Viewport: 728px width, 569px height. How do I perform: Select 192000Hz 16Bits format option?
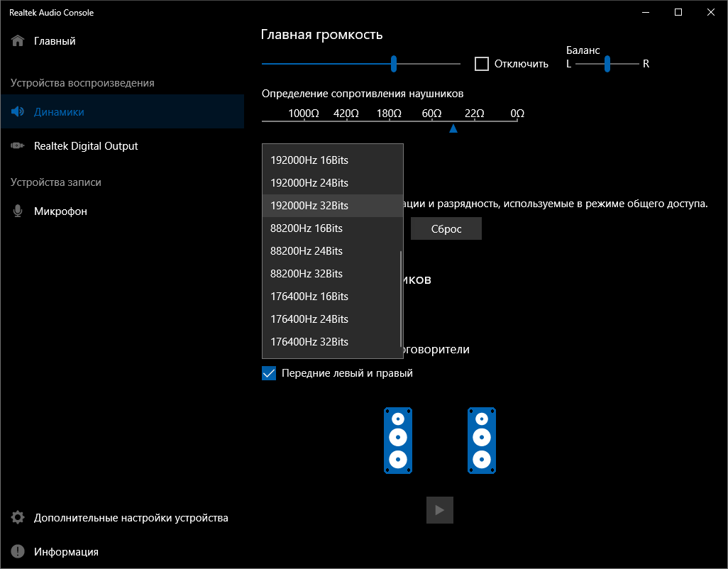[309, 160]
